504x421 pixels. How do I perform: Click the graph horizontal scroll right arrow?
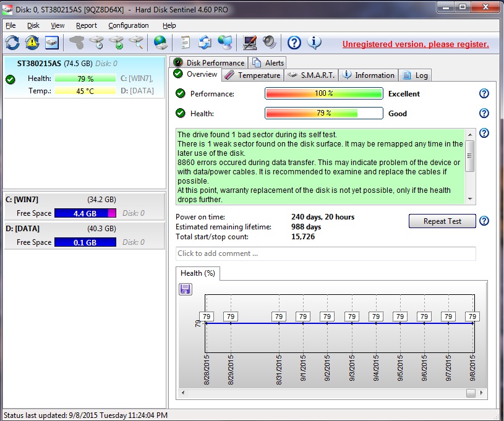point(481,393)
